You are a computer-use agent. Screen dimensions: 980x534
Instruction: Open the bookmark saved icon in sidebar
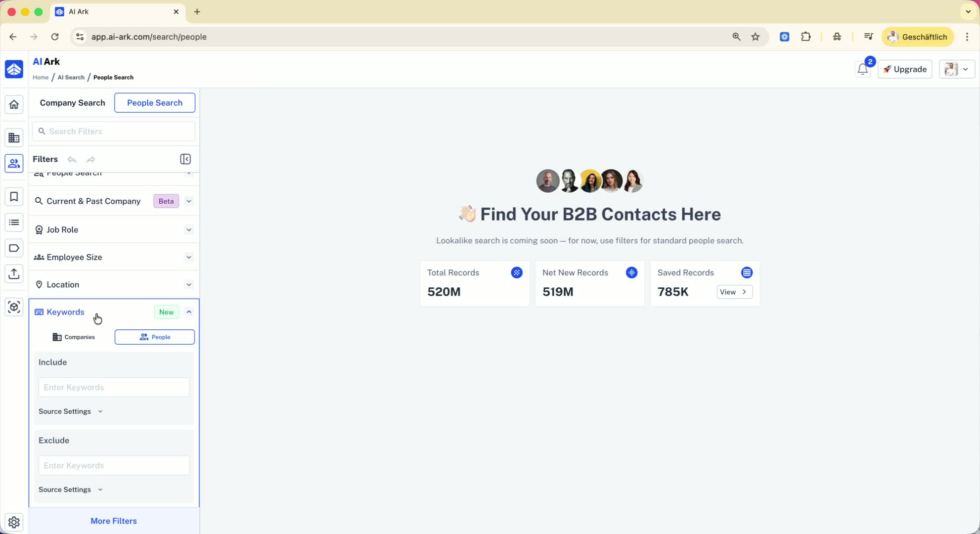(x=14, y=197)
